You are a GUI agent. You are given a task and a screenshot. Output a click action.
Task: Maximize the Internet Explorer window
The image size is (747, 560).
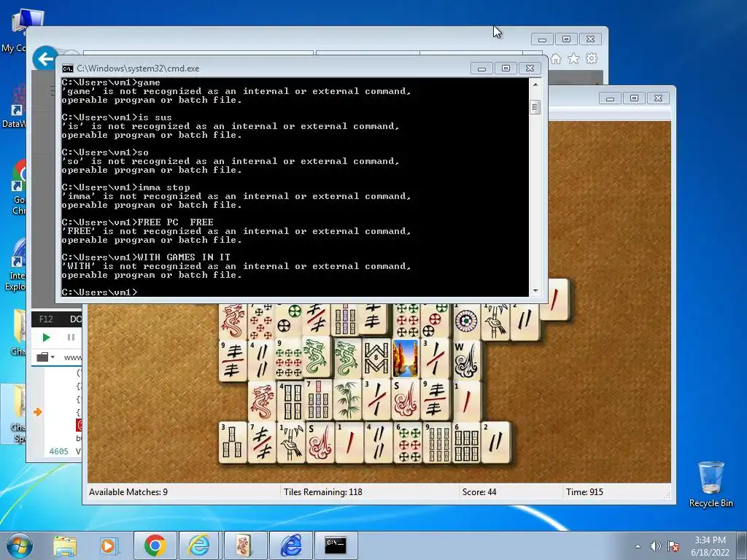click(566, 39)
